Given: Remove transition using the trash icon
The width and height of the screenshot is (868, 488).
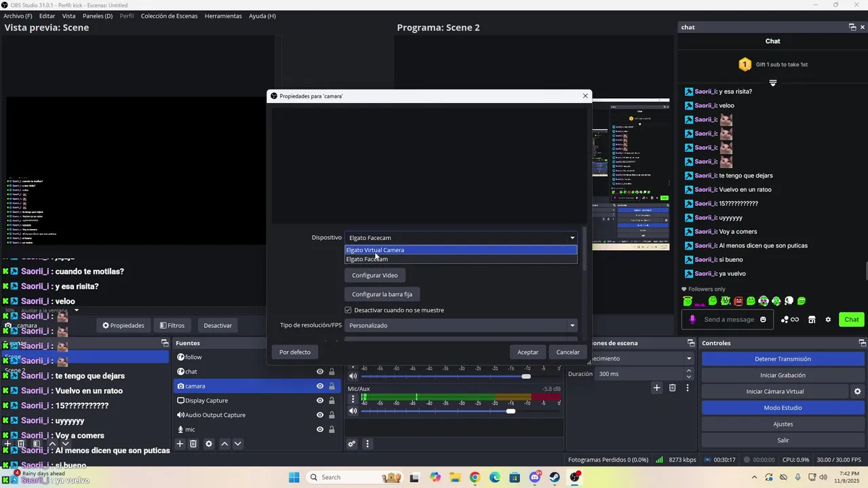Looking at the screenshot, I should (x=673, y=388).
